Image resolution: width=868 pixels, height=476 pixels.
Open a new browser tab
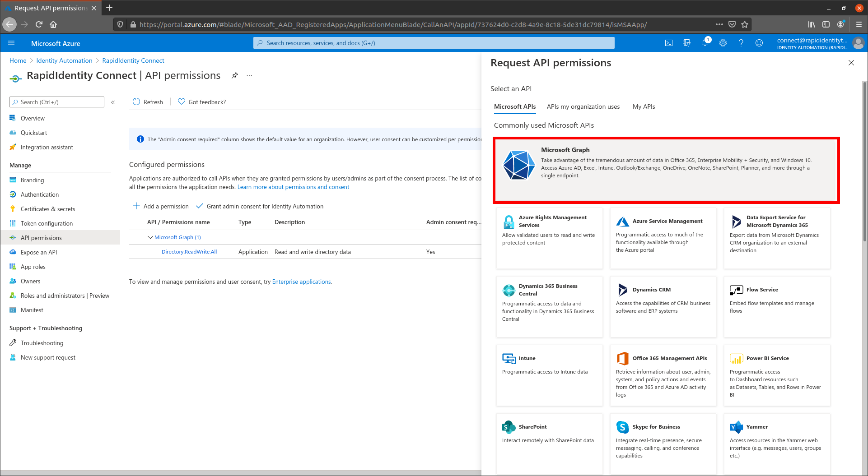point(109,8)
